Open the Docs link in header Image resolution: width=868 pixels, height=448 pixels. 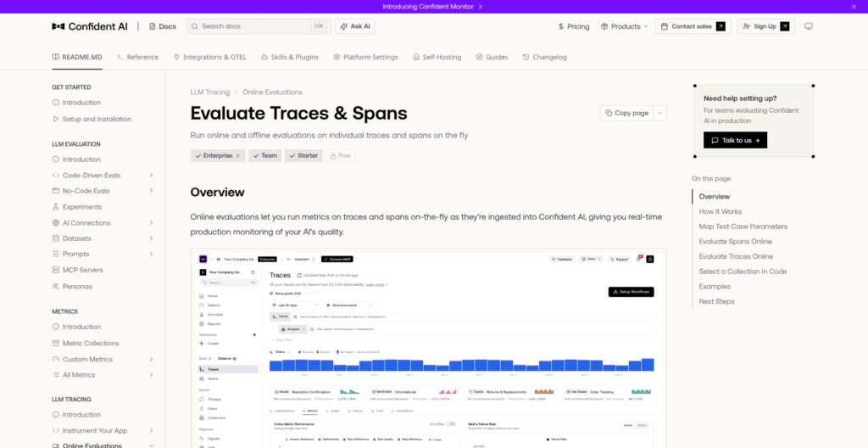162,26
